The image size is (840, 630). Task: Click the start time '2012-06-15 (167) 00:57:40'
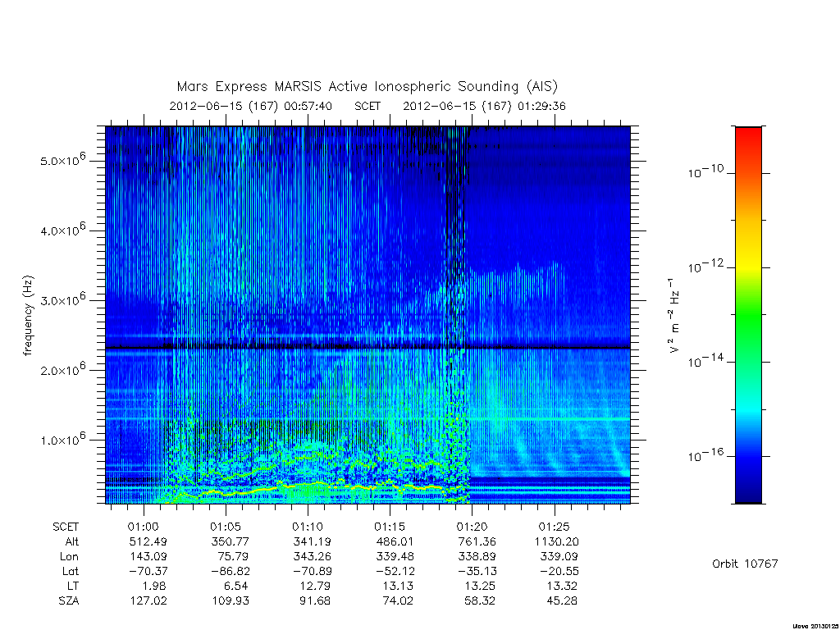pos(251,106)
